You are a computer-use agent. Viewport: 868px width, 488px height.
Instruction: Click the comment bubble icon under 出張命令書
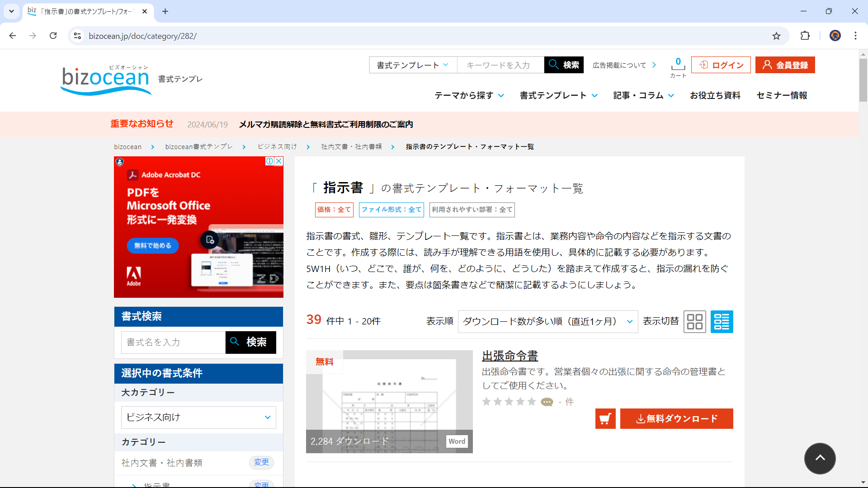(547, 402)
